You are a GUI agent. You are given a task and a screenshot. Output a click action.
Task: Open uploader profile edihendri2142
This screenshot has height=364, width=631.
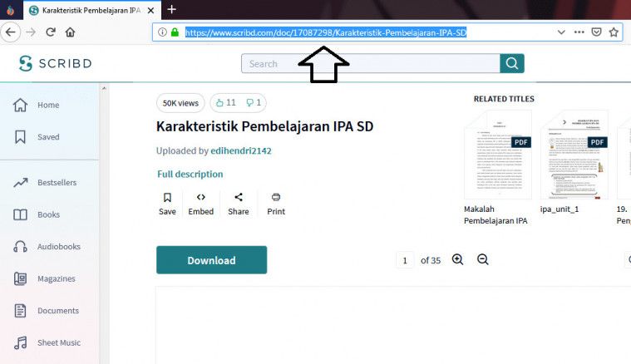click(241, 150)
